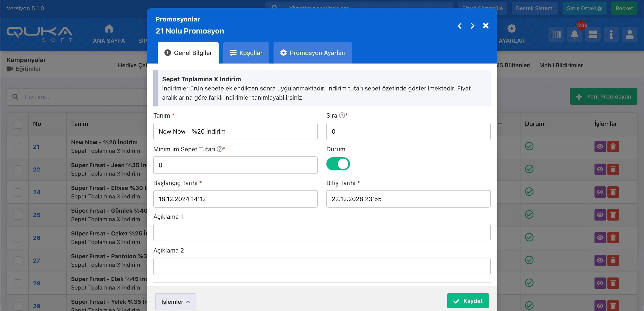
Task: Open the Promosyon Ayarları tab
Action: (x=313, y=53)
